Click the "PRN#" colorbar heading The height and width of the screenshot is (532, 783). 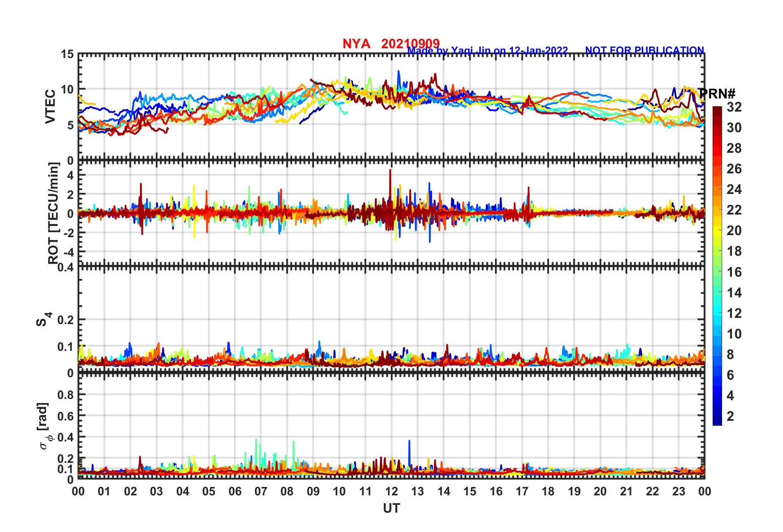pos(717,93)
